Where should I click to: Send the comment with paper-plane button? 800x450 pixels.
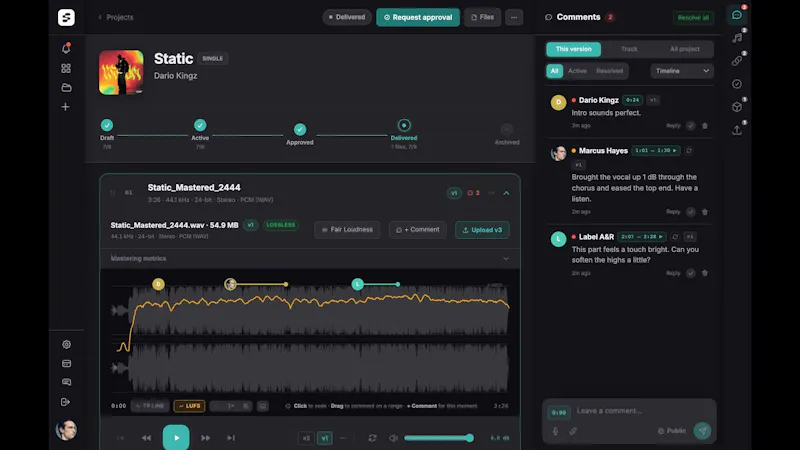(703, 431)
